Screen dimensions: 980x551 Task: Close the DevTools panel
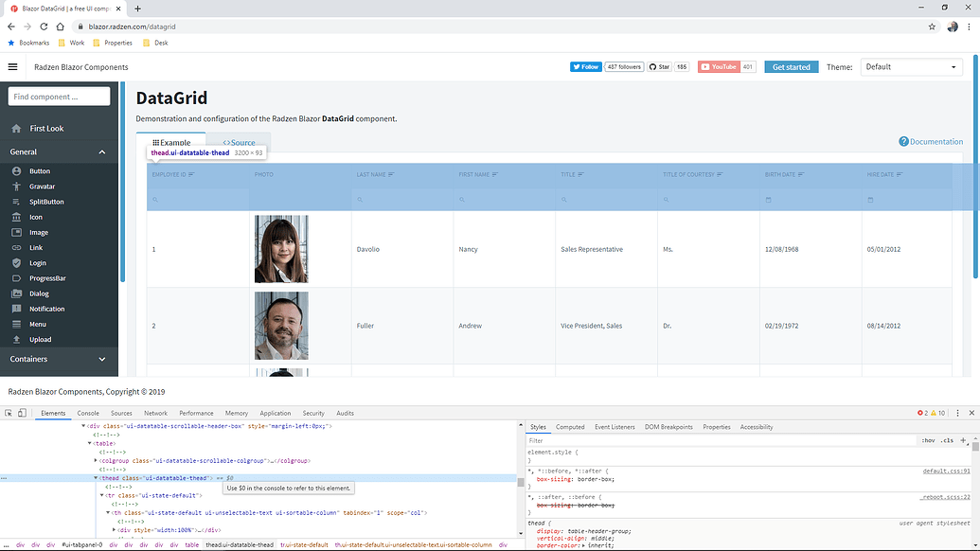(x=971, y=413)
